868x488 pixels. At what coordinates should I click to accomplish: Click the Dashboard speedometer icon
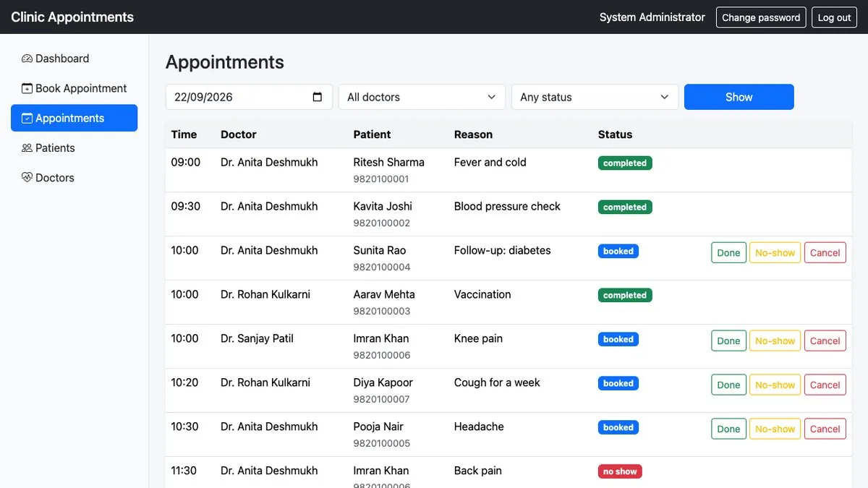pos(27,59)
